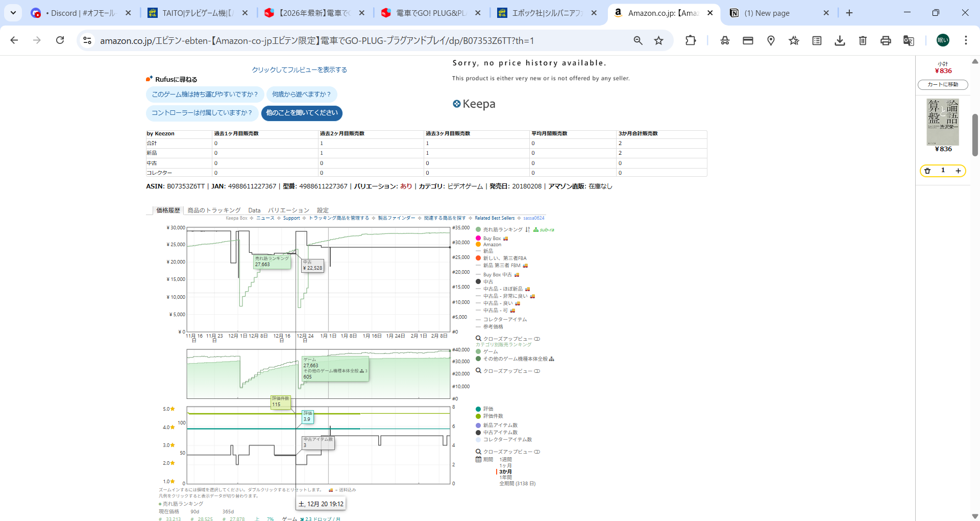Image resolution: width=980 pixels, height=521 pixels.
Task: Open the zoom magnifier icon in address bar
Action: pyautogui.click(x=638, y=40)
